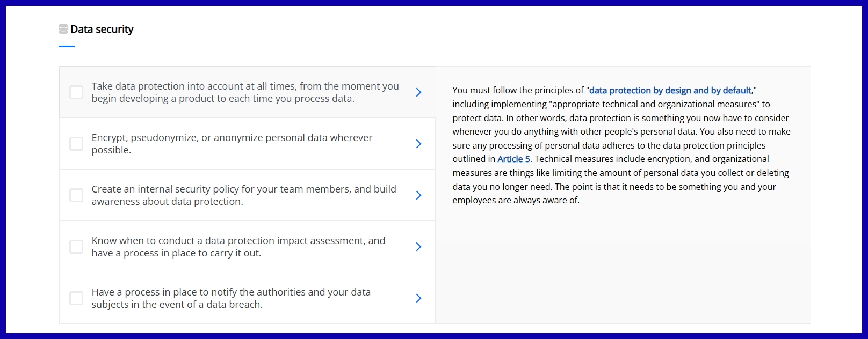Select 'Take data protection into account' item text
The image size is (868, 339).
pos(245,92)
